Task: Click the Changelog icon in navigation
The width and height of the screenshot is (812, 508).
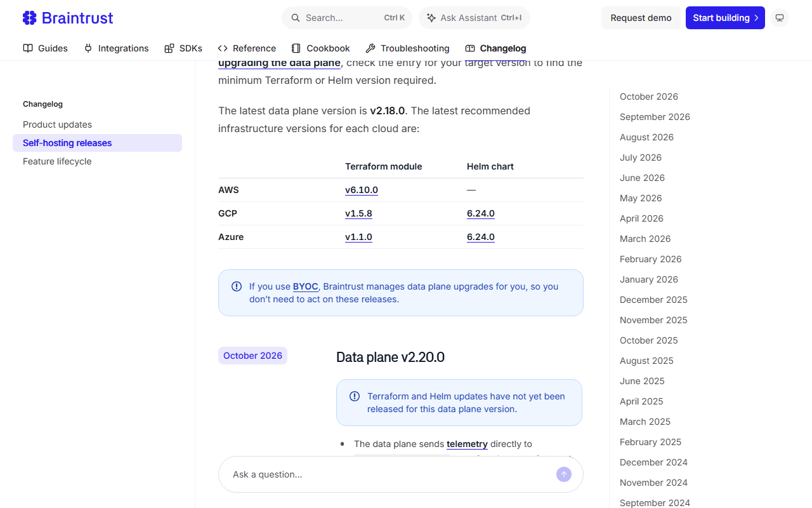Action: (x=470, y=48)
